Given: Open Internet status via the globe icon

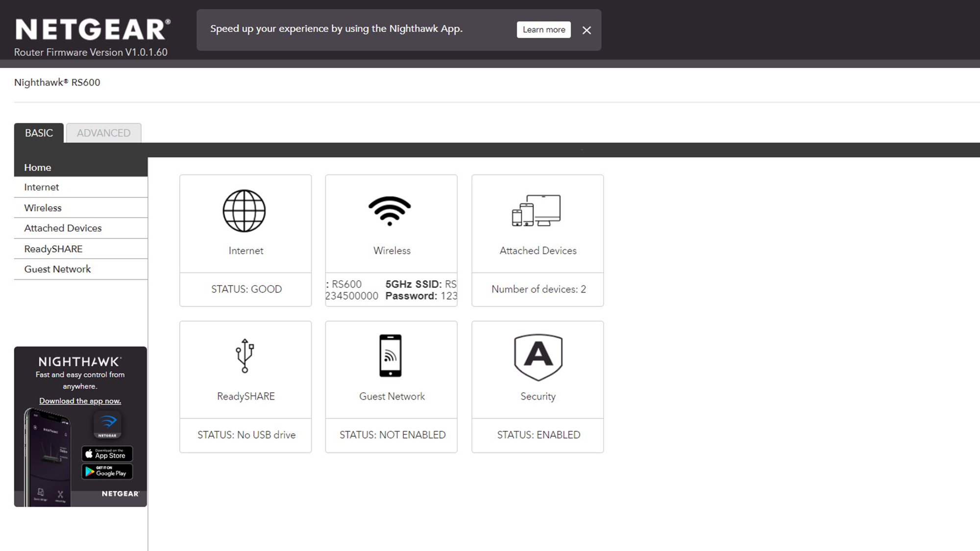Looking at the screenshot, I should pyautogui.click(x=245, y=212).
